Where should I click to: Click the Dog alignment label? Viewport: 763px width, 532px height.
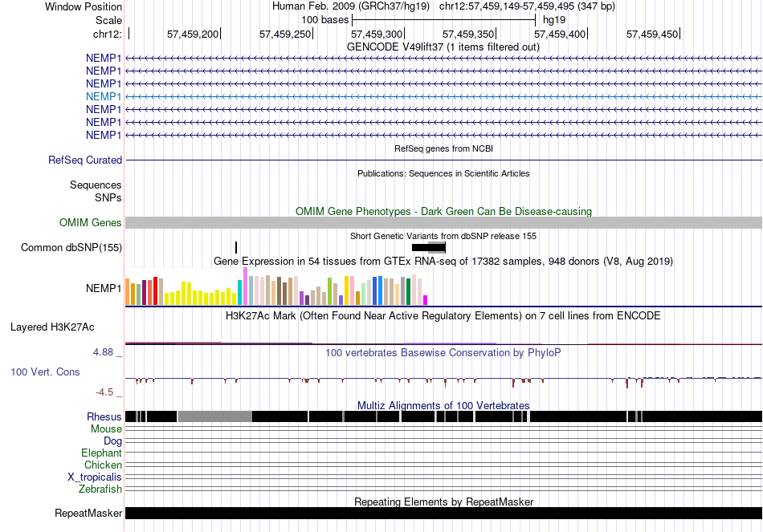pos(113,441)
